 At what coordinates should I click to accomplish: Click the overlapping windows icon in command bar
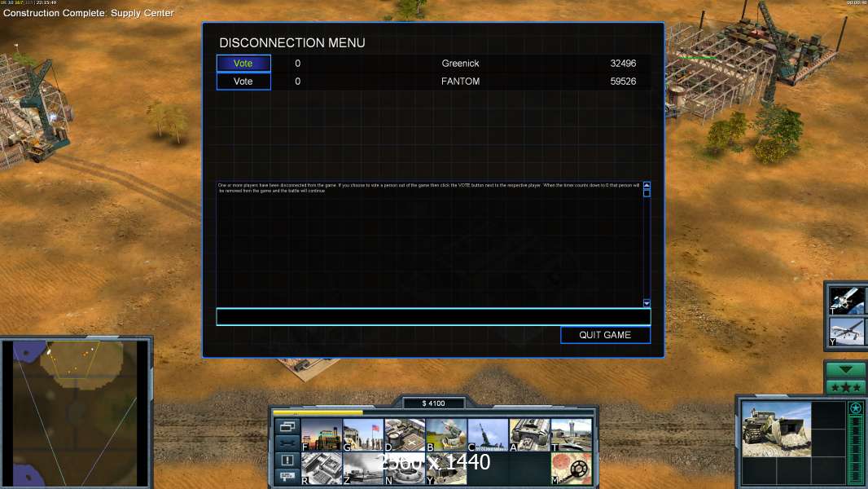coord(287,426)
